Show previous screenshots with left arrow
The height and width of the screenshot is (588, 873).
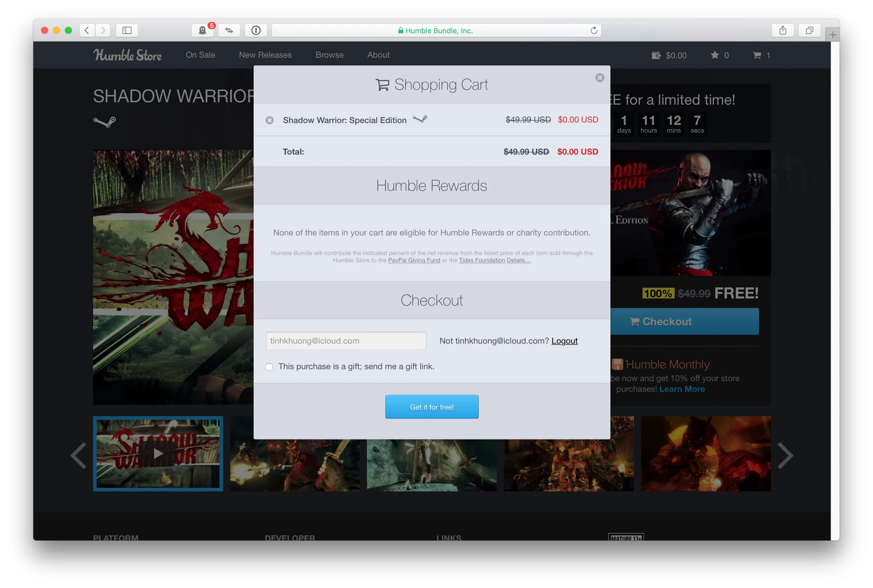pyautogui.click(x=78, y=455)
